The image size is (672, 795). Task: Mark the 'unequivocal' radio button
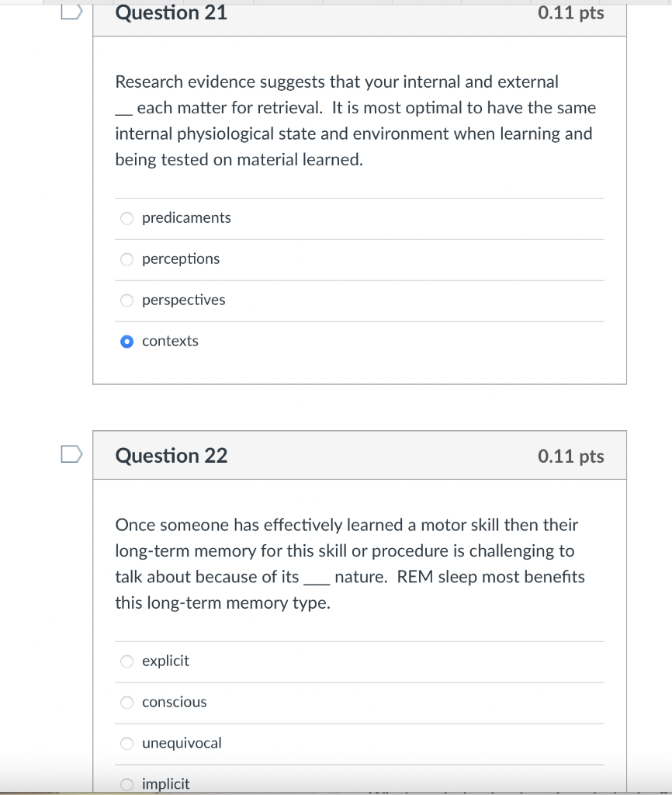tap(127, 744)
